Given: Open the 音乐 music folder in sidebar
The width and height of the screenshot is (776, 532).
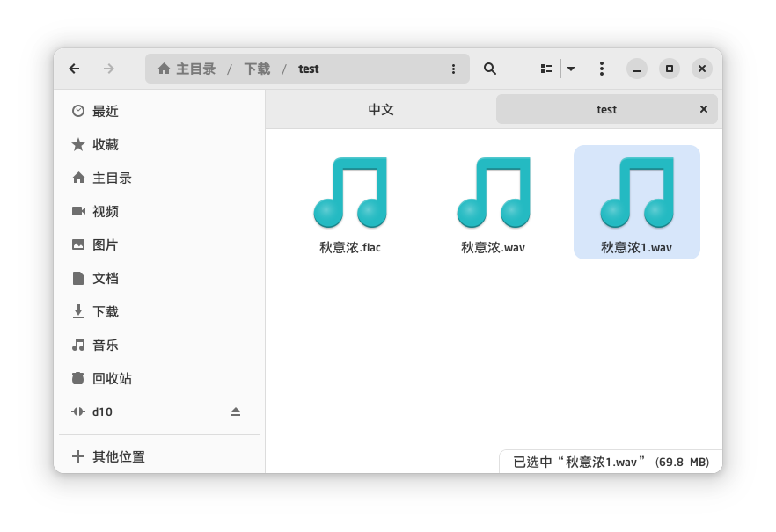Looking at the screenshot, I should pos(105,345).
